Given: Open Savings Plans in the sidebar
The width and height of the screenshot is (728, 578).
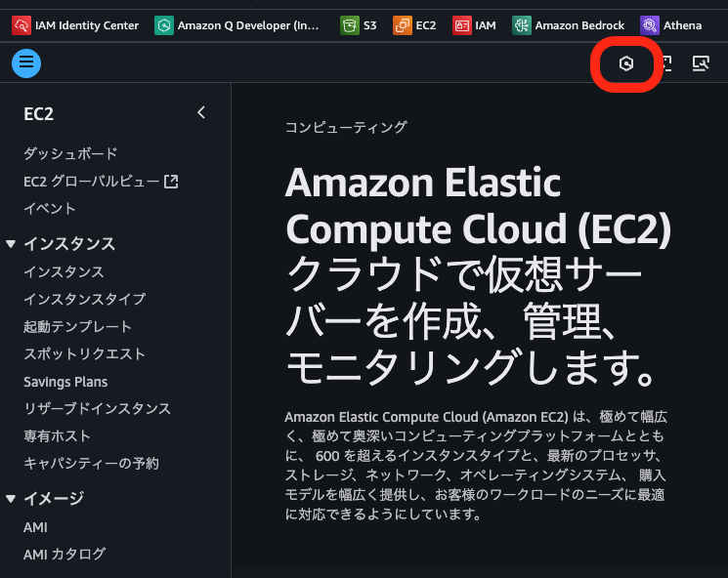Looking at the screenshot, I should point(65,382).
